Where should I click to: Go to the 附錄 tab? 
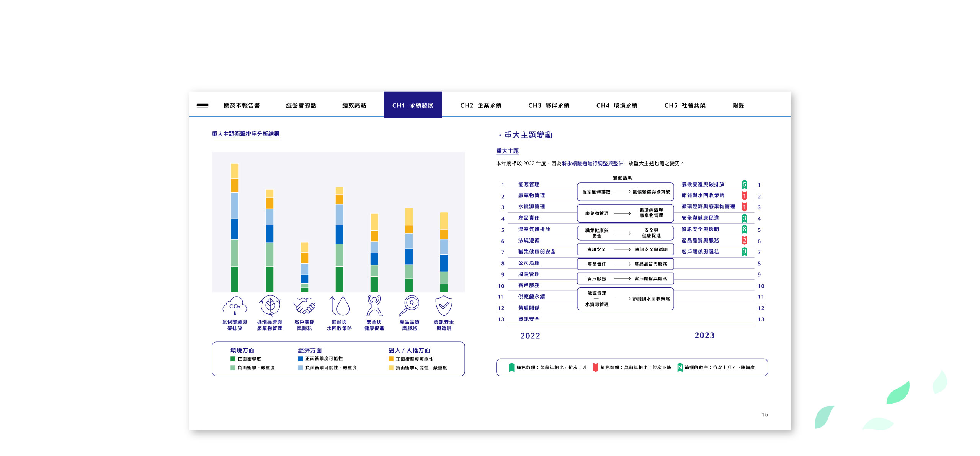click(x=738, y=105)
